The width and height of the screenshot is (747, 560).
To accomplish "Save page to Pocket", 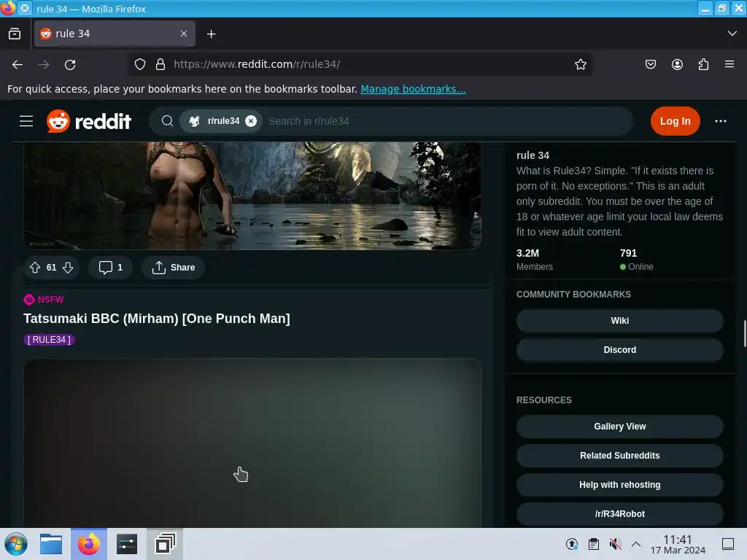I will tap(651, 64).
